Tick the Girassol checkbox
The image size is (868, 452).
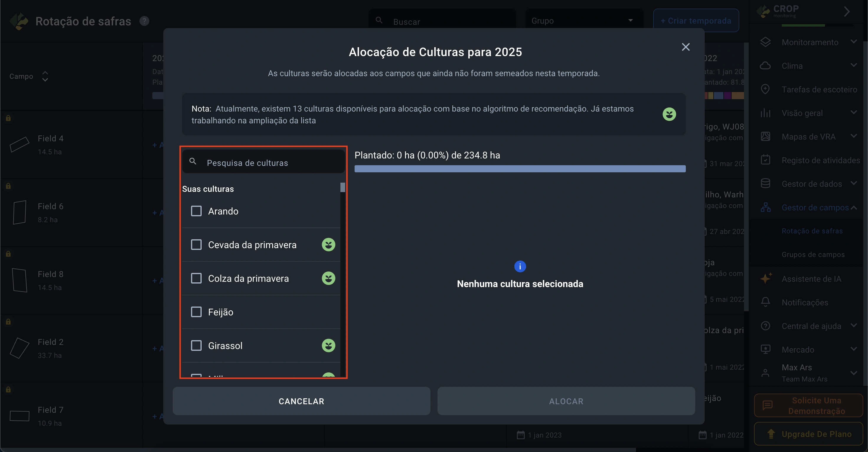[196, 345]
